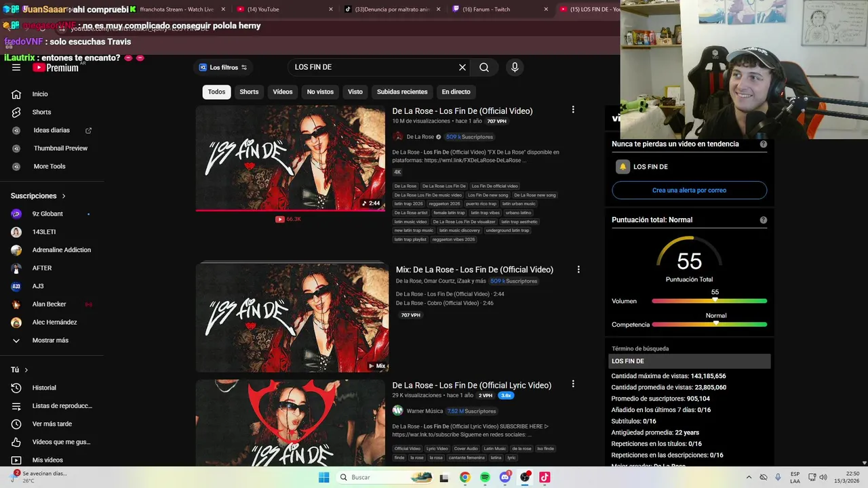The image size is (868, 488).
Task: Open the three-dot menu of the Lyric Video result
Action: [573, 384]
